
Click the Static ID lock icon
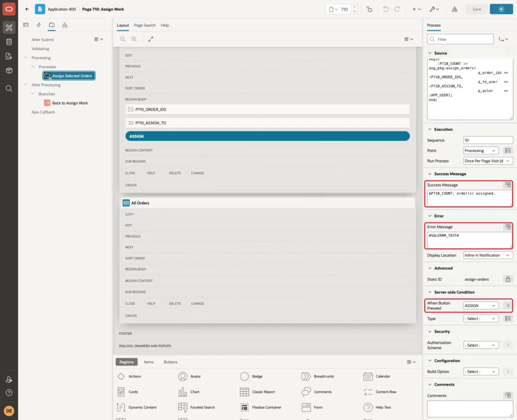(x=508, y=279)
